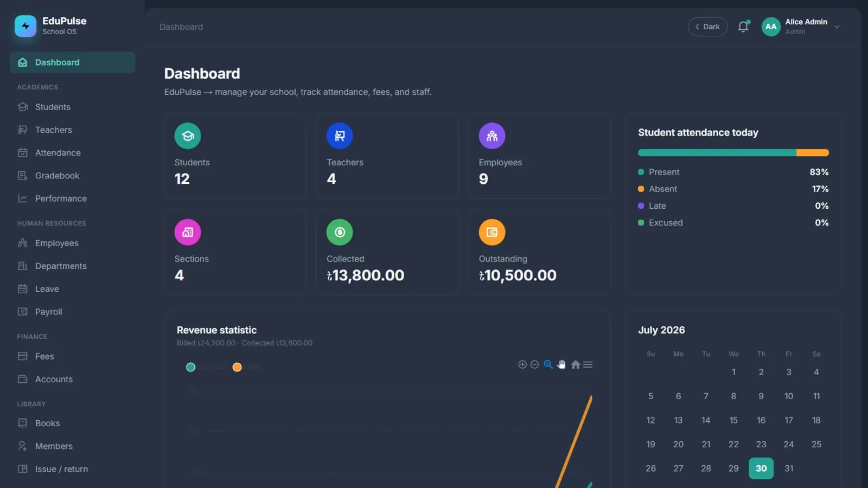Go to Employees in the sidebar
This screenshot has width=868, height=488.
[73, 243]
